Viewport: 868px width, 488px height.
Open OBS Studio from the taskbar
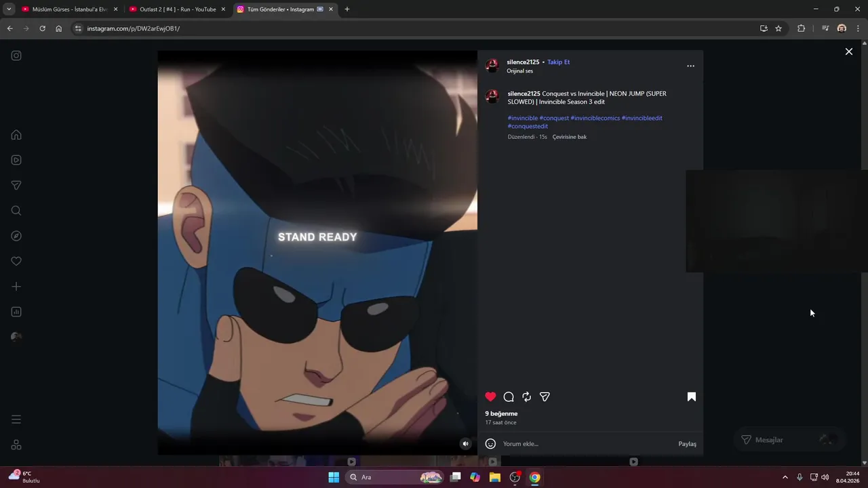pos(515,477)
